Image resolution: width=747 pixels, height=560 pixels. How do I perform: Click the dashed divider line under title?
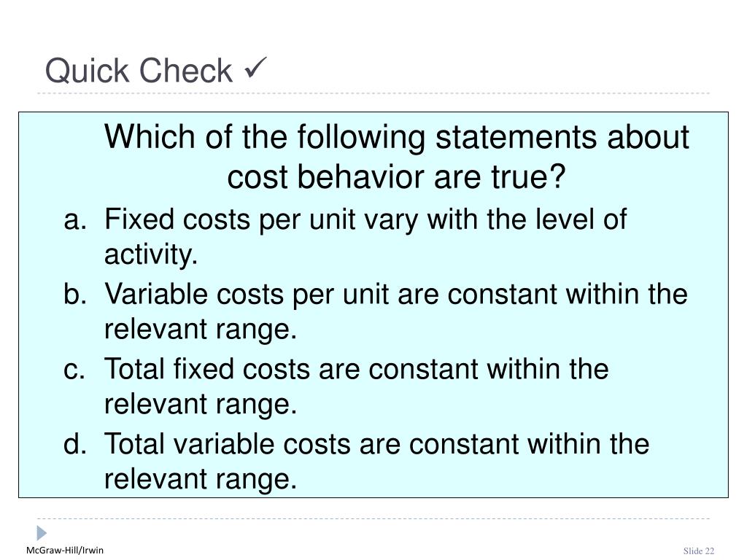(373, 93)
